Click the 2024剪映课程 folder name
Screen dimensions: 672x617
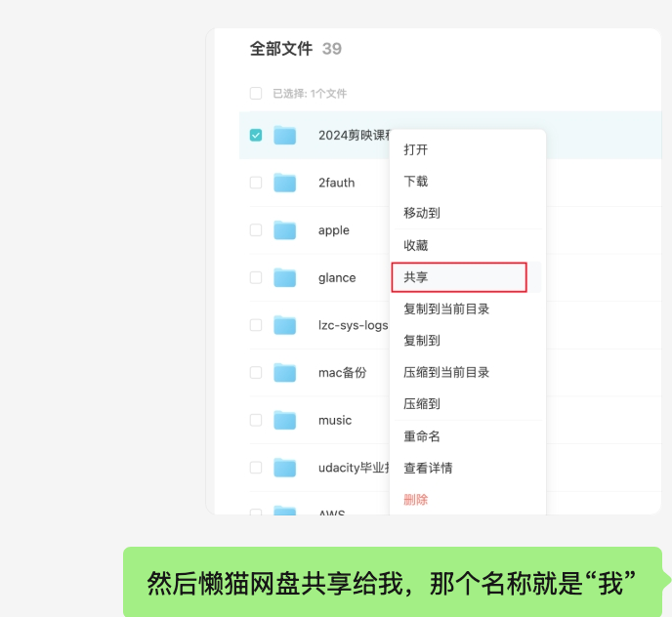(354, 136)
